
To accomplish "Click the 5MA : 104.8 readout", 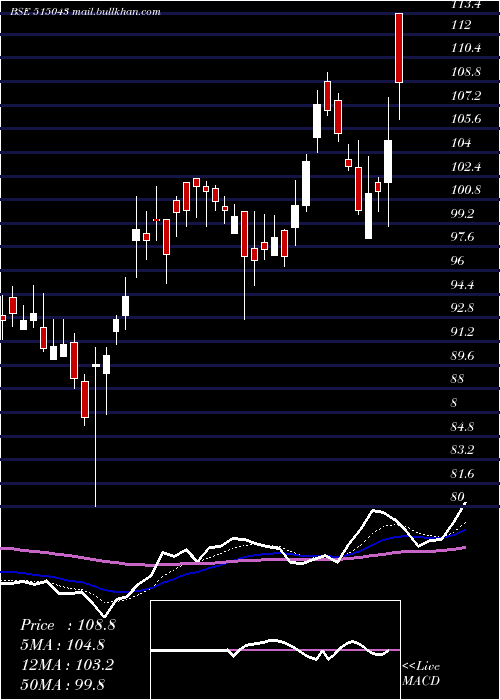I will point(62,645).
